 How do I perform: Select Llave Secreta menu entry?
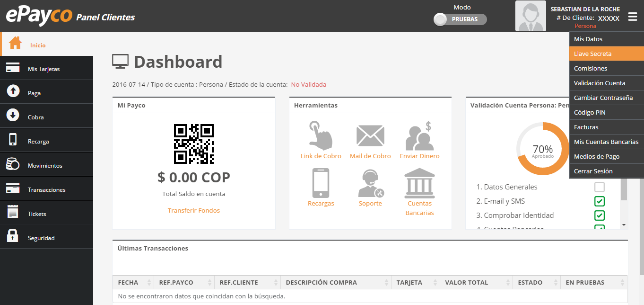(607, 54)
